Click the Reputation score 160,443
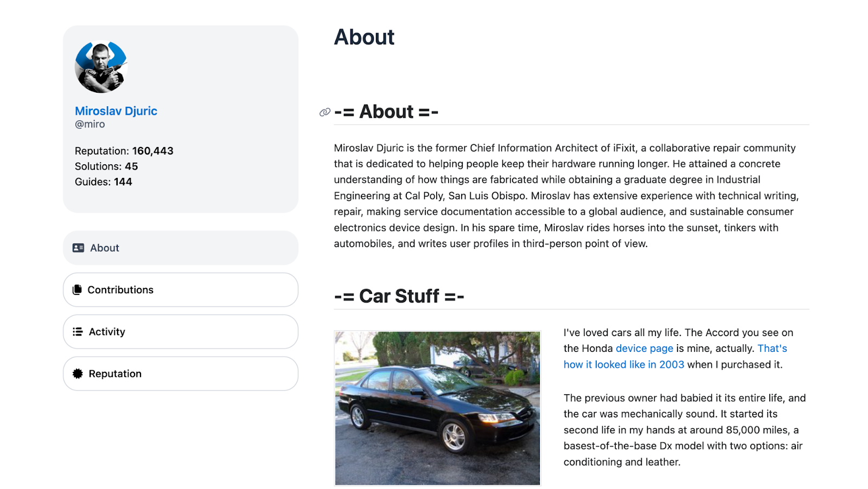 point(154,150)
